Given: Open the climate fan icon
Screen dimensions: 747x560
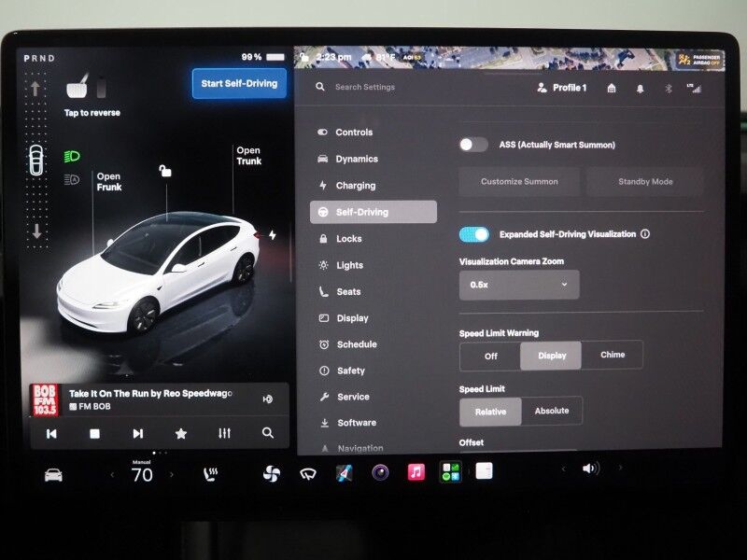Looking at the screenshot, I should coord(272,474).
